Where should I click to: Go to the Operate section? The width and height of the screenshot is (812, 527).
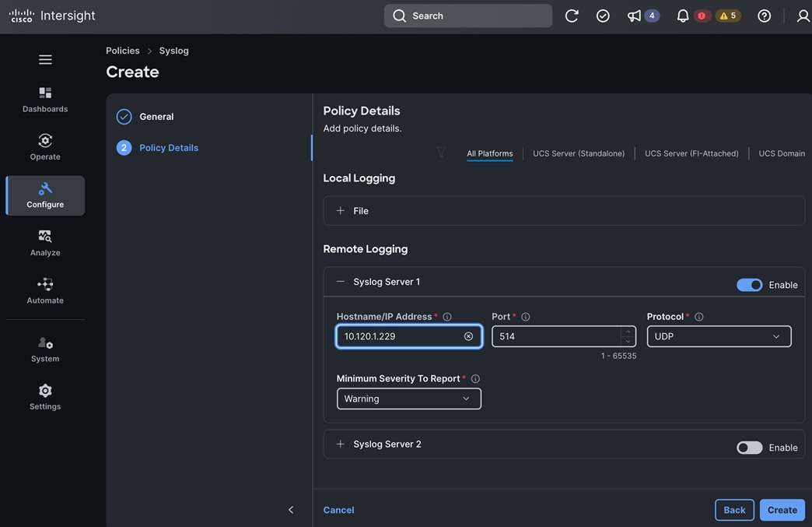click(45, 147)
